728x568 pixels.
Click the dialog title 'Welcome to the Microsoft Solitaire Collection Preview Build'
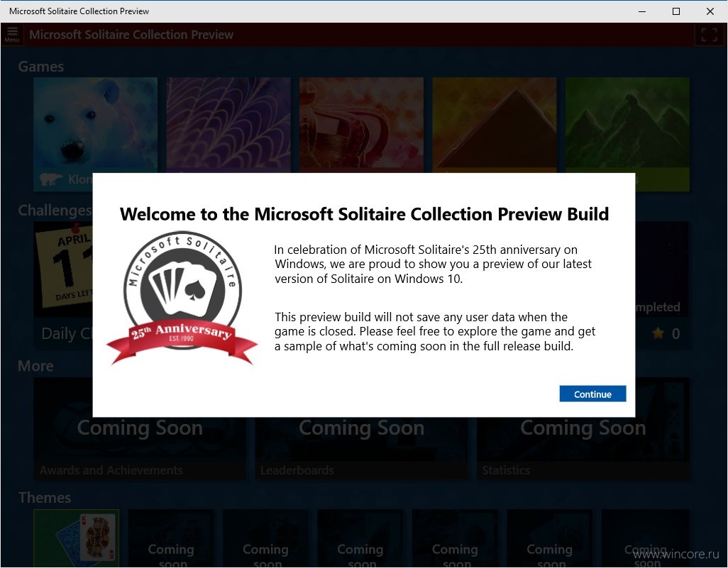[x=364, y=214]
